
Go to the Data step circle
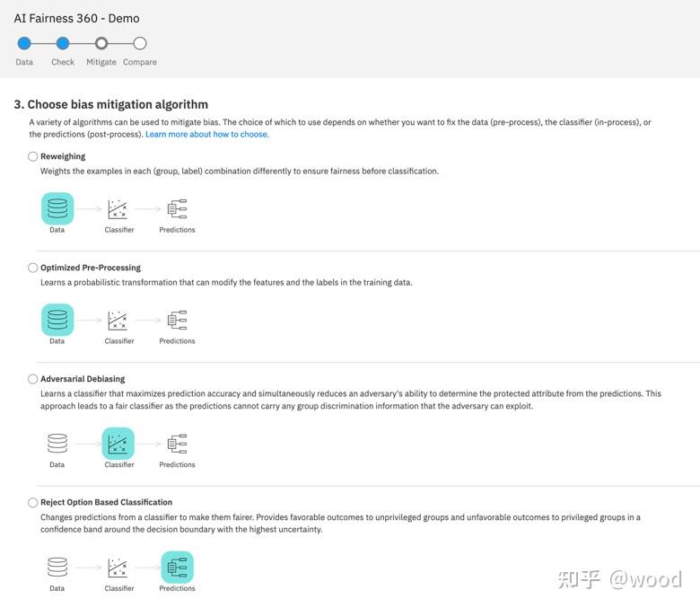[24, 43]
